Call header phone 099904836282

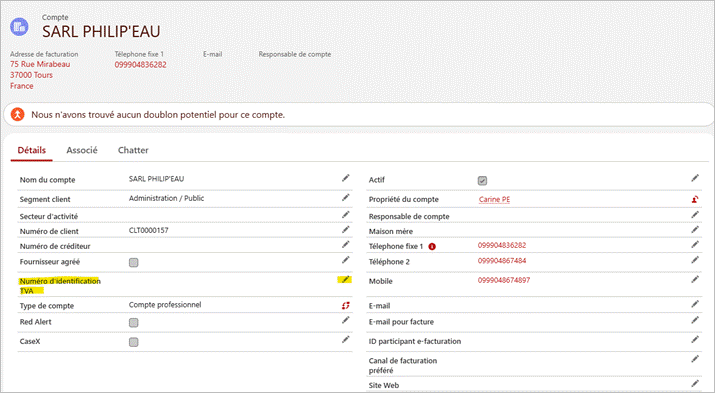pyautogui.click(x=140, y=65)
